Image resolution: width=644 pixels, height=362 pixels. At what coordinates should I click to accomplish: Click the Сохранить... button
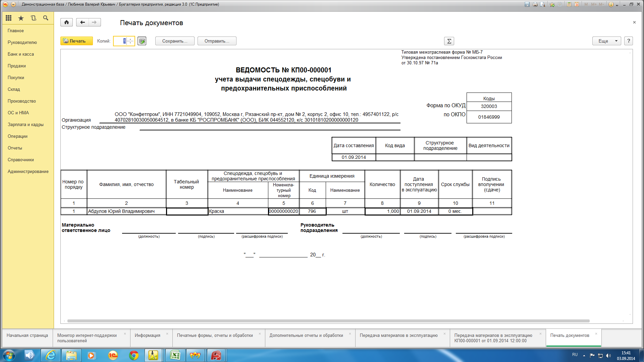[x=175, y=41]
